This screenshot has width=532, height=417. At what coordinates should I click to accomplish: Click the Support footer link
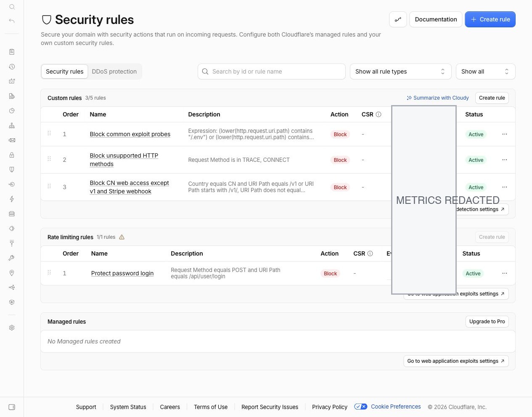click(86, 407)
